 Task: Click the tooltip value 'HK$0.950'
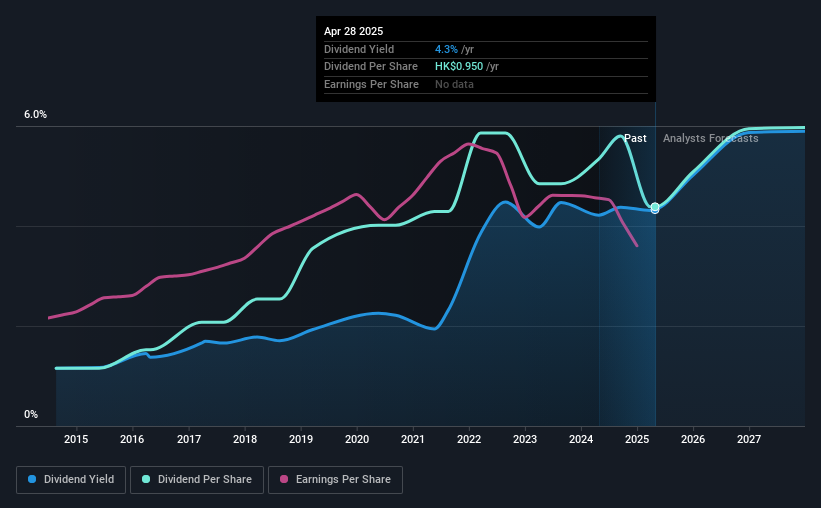(x=459, y=67)
